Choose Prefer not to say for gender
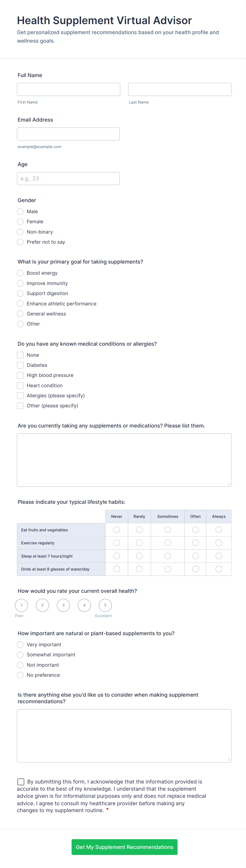 (21, 242)
